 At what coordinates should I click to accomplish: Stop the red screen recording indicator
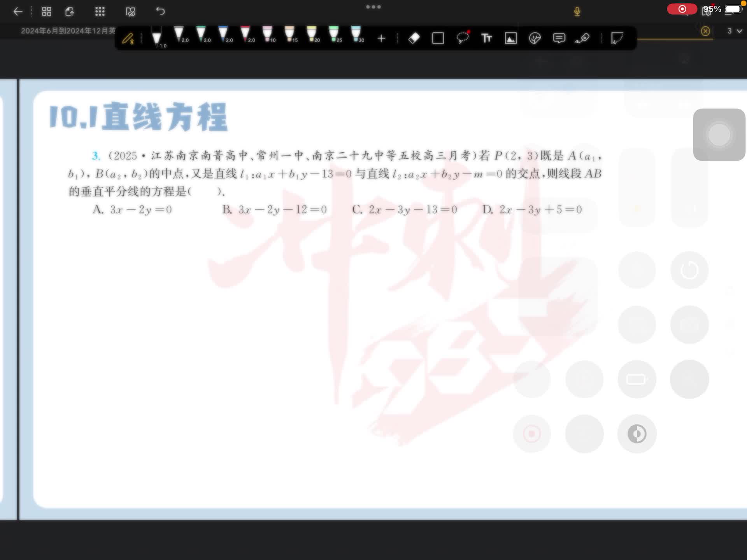point(682,9)
